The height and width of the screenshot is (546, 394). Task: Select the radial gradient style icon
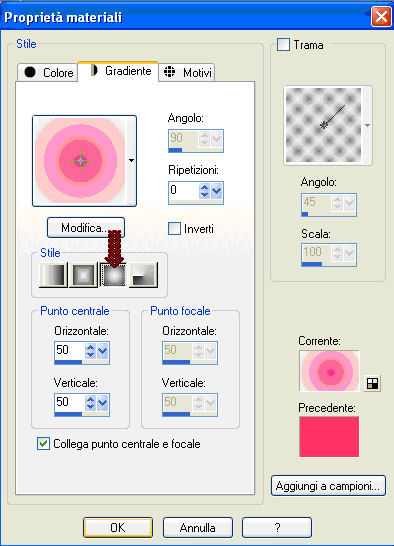[143, 275]
